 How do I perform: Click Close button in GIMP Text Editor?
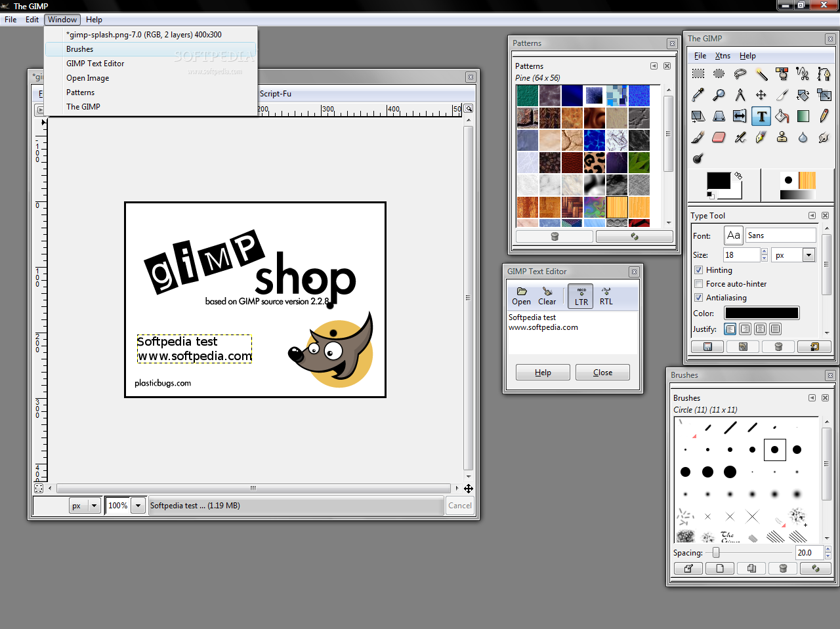point(602,373)
